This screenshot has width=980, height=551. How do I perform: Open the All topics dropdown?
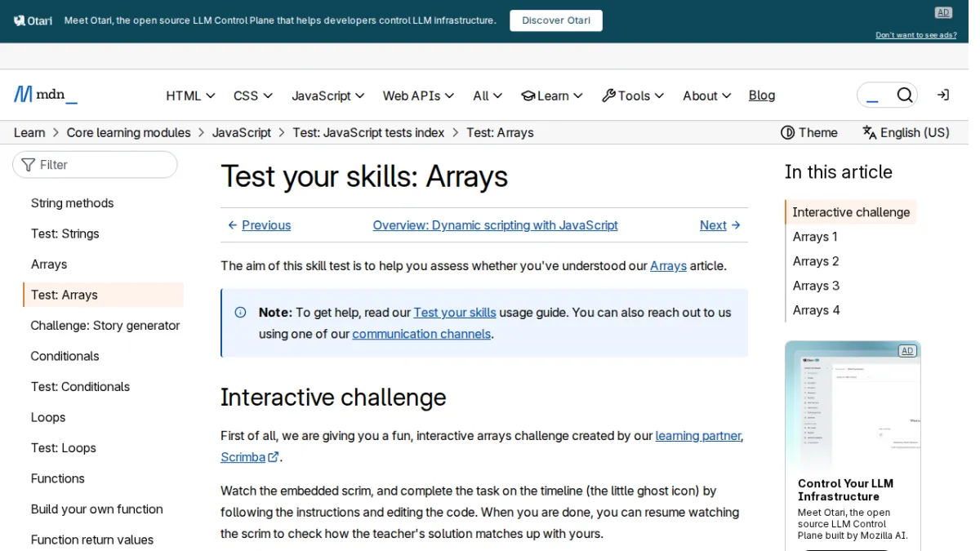488,96
